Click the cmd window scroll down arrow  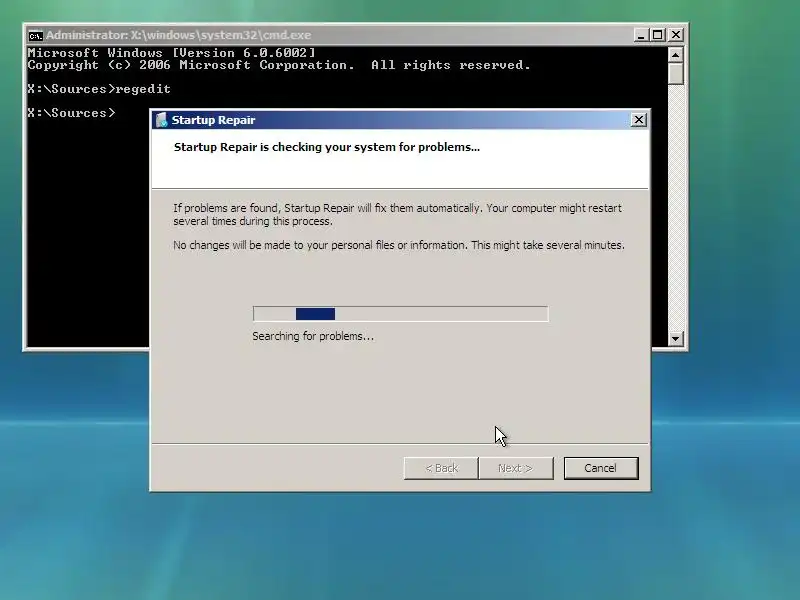click(x=676, y=338)
